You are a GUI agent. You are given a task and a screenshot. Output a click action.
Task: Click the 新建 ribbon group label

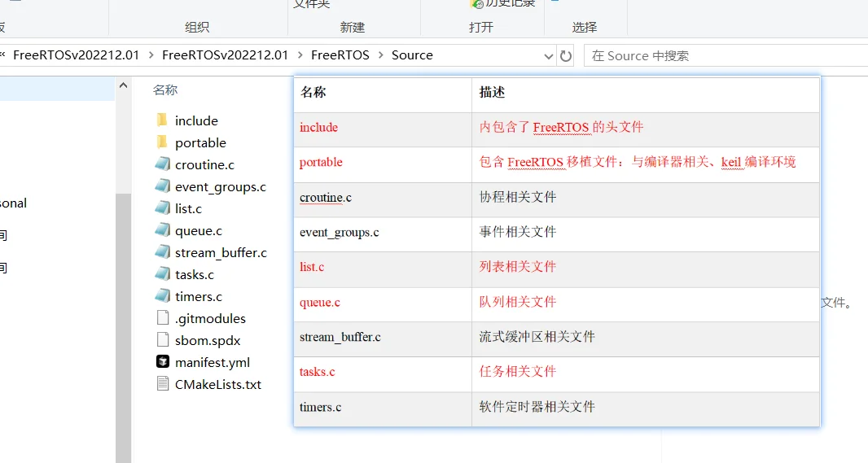[353, 27]
